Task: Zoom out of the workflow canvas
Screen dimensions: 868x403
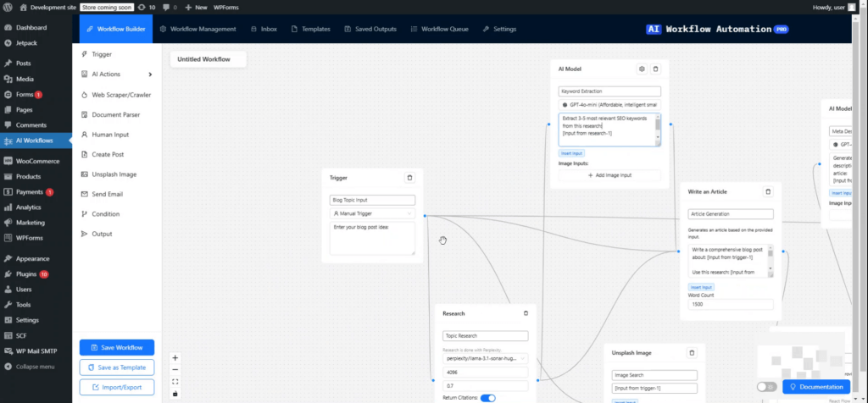Action: [175, 370]
